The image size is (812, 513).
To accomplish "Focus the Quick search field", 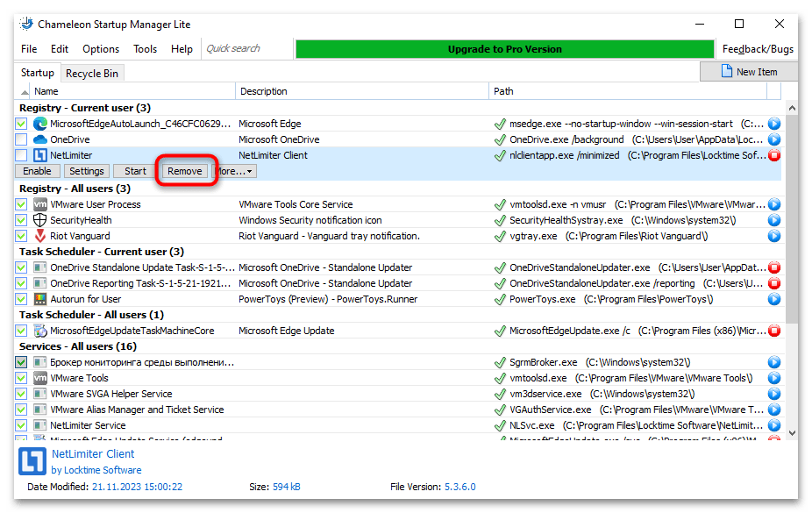I will click(x=246, y=49).
